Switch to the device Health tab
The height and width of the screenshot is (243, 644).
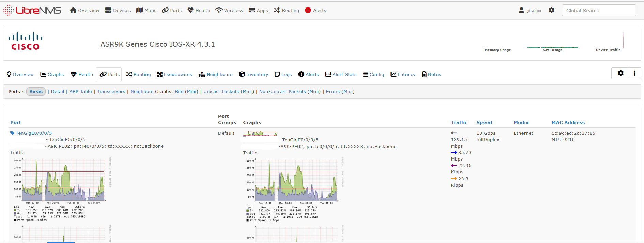point(82,74)
